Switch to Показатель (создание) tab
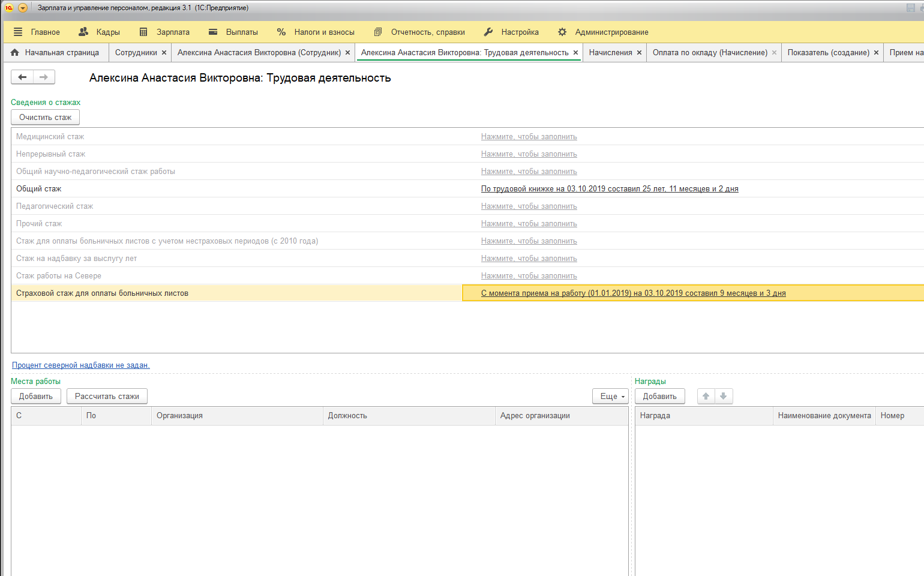The width and height of the screenshot is (924, 576). [828, 52]
